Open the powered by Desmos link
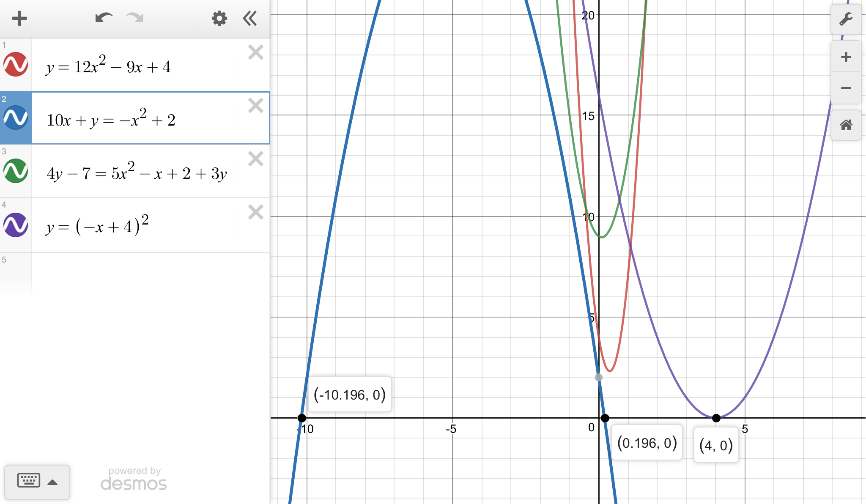This screenshot has height=504, width=866. (134, 479)
